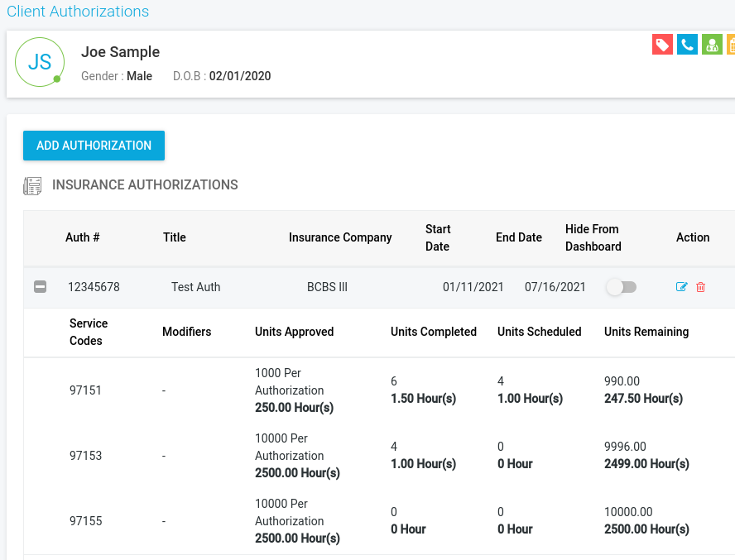Click the end date 07/16/2021
This screenshot has width=735, height=560.
[x=555, y=287]
